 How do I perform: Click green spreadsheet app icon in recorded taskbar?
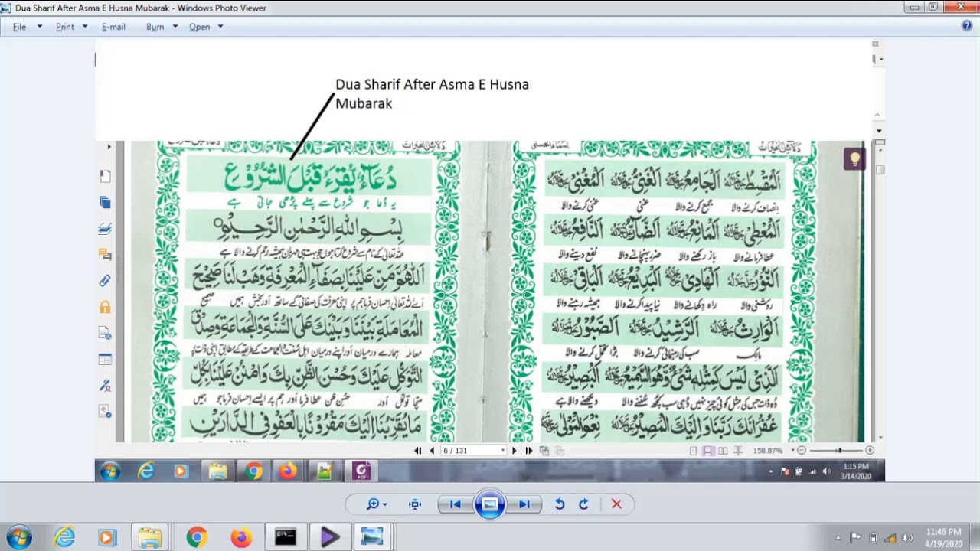tap(325, 471)
